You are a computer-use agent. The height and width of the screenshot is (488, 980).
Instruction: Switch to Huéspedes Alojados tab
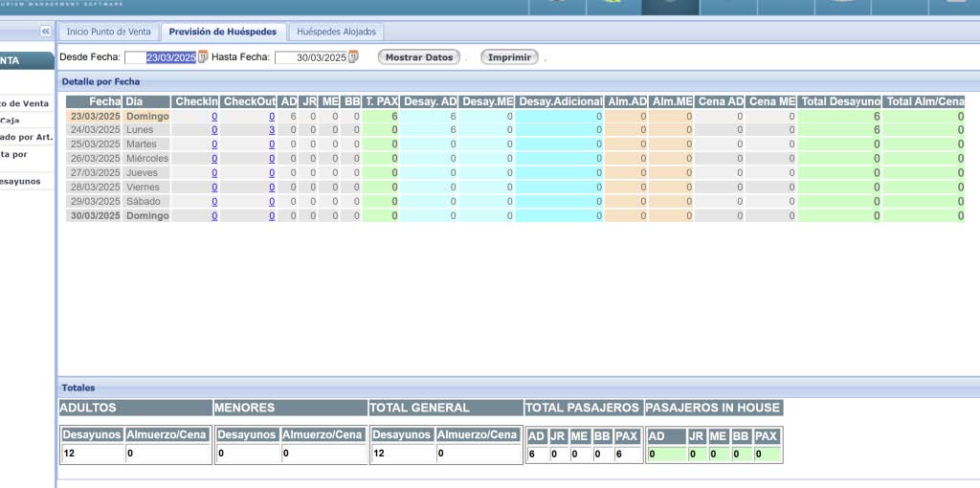(336, 33)
